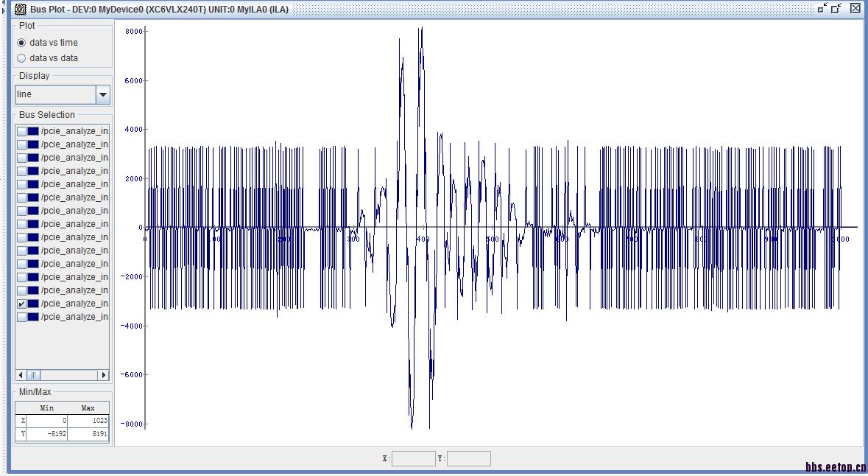868x476 pixels.
Task: Click the "Min" column header
Action: coord(46,407)
